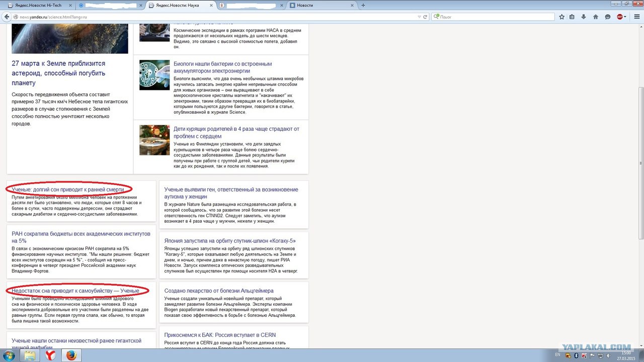The width and height of the screenshot is (644, 362).
Task: Open Windows Explorer from the taskbar
Action: click(30, 355)
